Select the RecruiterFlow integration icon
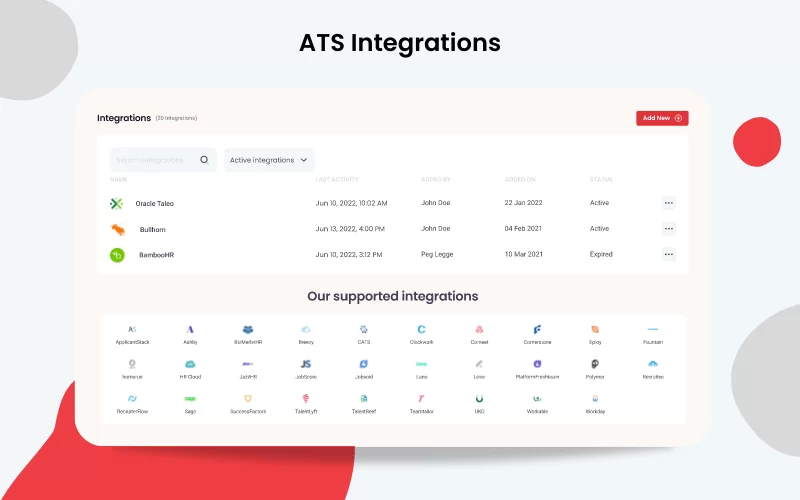 tap(132, 398)
